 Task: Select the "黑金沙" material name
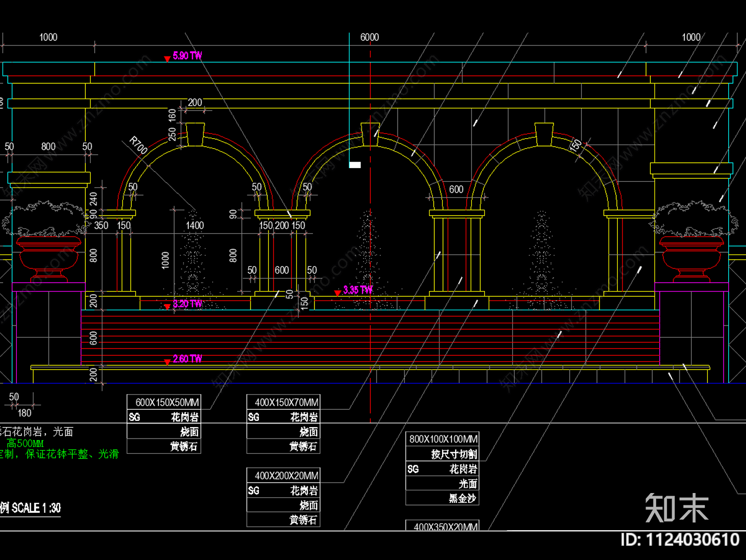(462, 498)
